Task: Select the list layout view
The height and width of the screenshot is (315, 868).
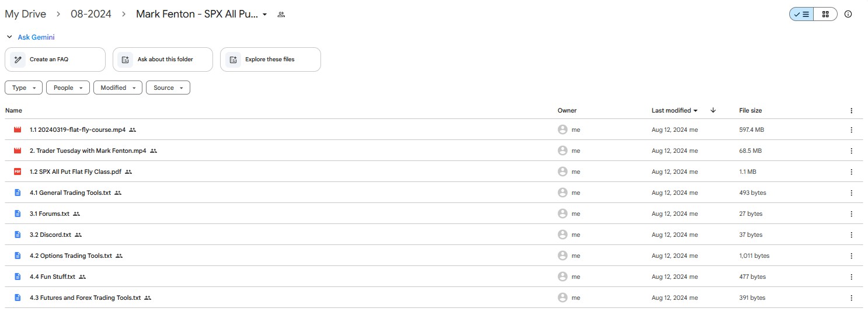Action: [x=802, y=14]
